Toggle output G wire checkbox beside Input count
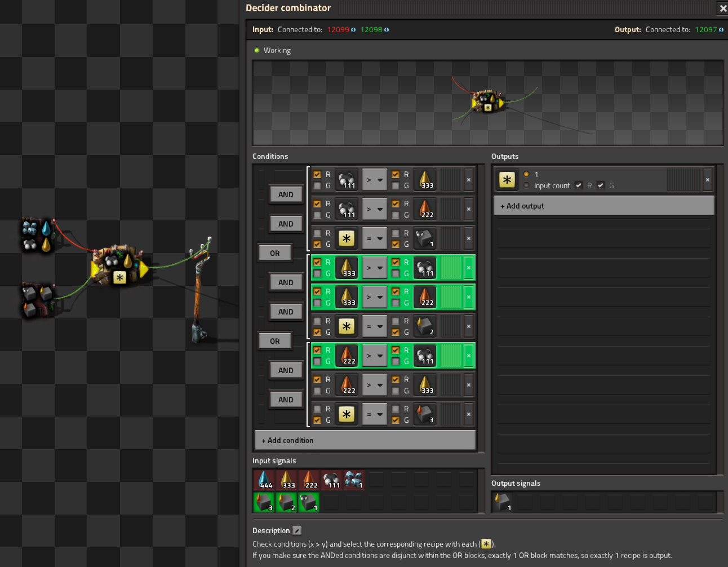The width and height of the screenshot is (728, 567). tap(601, 185)
